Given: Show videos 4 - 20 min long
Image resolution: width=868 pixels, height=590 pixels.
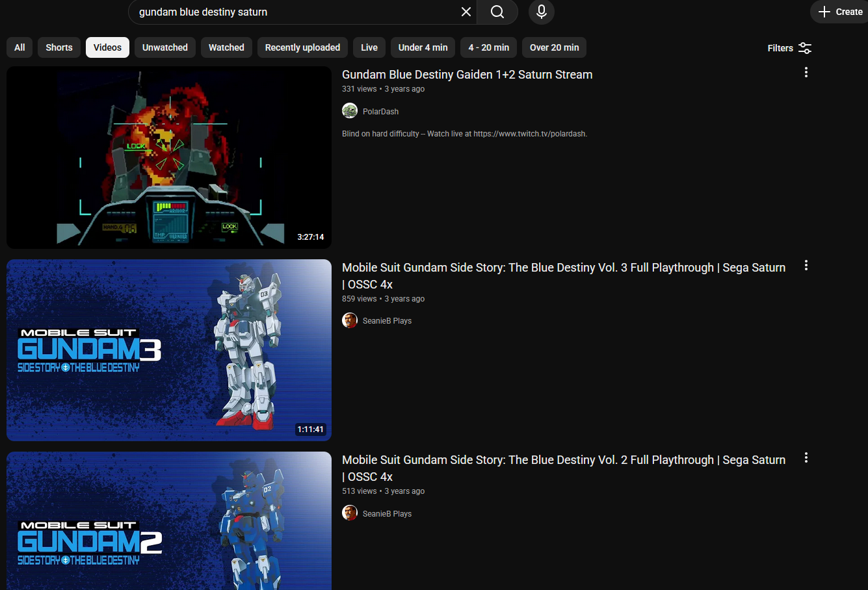Looking at the screenshot, I should (x=489, y=47).
